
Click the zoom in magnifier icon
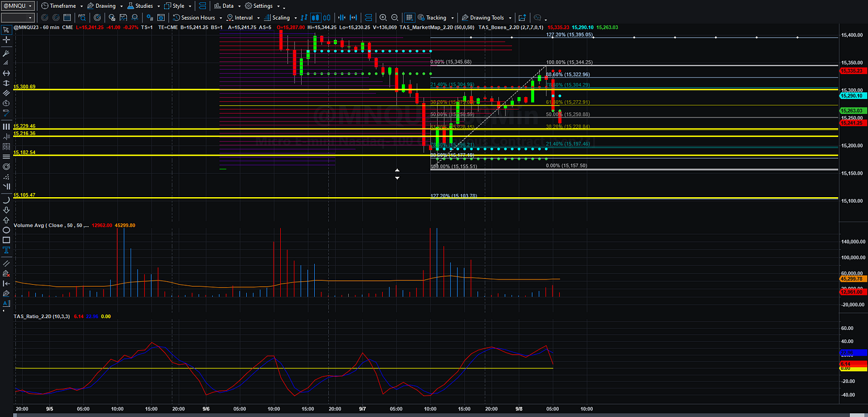pyautogui.click(x=383, y=18)
